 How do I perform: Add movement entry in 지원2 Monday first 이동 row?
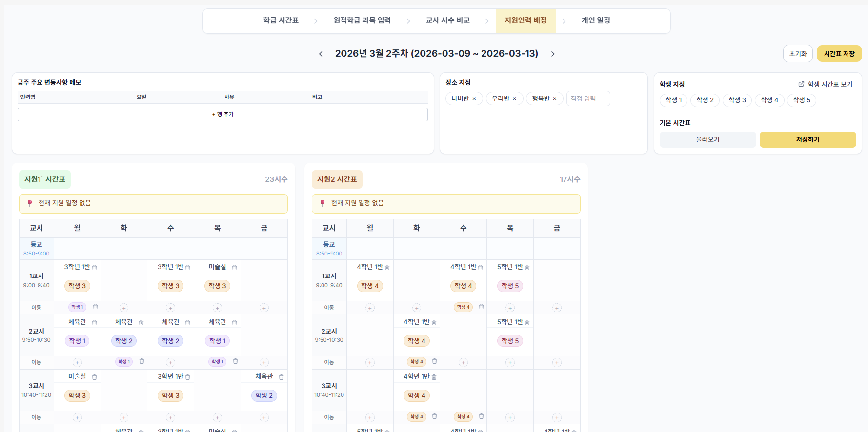pos(370,308)
